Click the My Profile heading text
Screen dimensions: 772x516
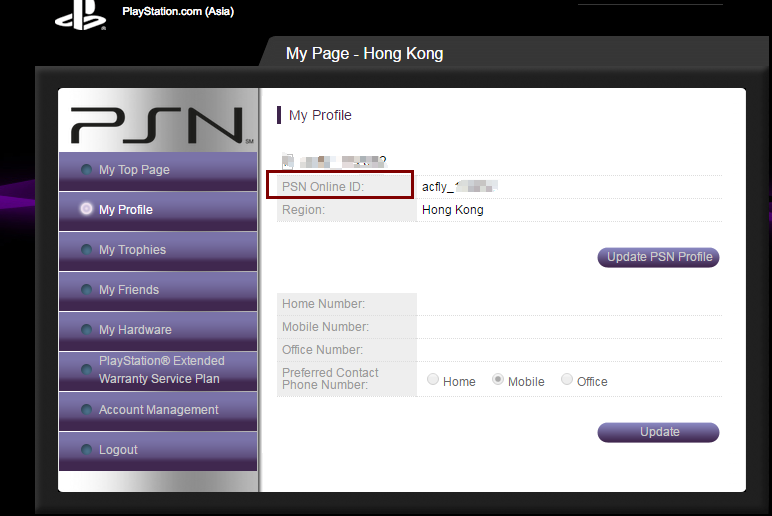[320, 115]
